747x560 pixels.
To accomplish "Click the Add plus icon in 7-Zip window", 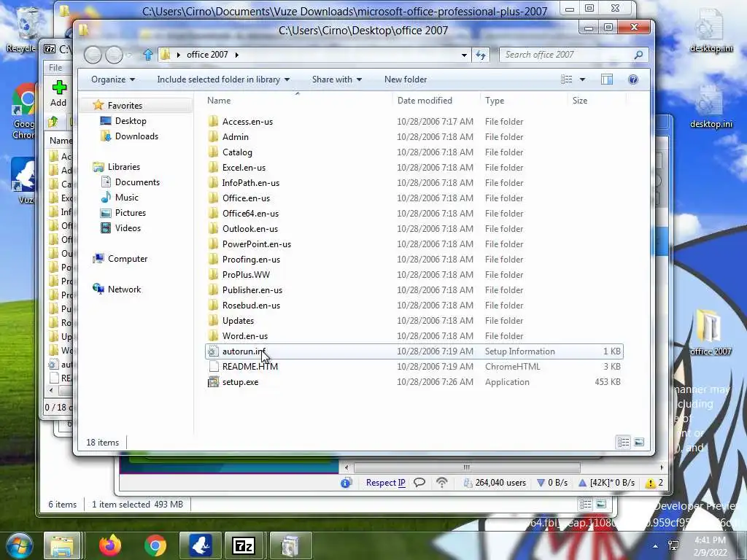I will (x=59, y=87).
